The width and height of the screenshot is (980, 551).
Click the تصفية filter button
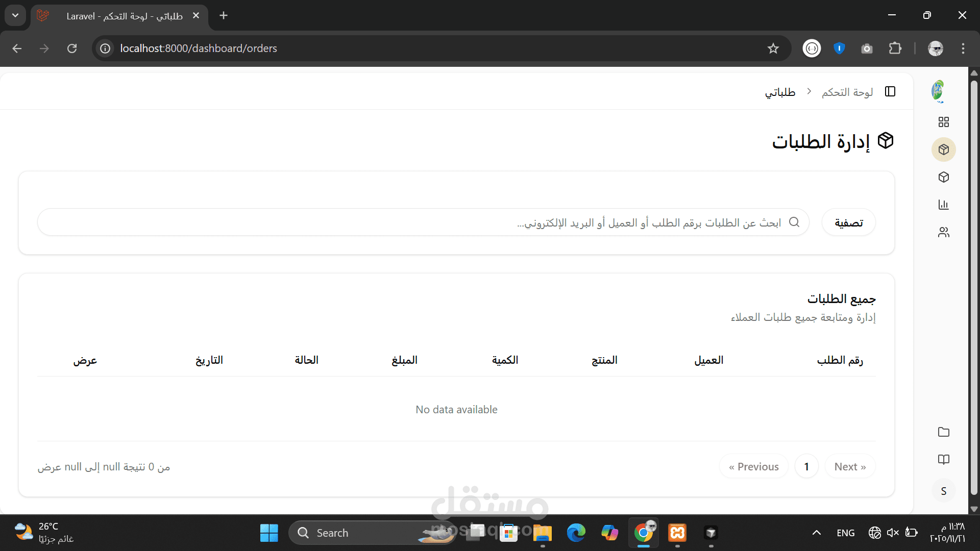click(848, 222)
